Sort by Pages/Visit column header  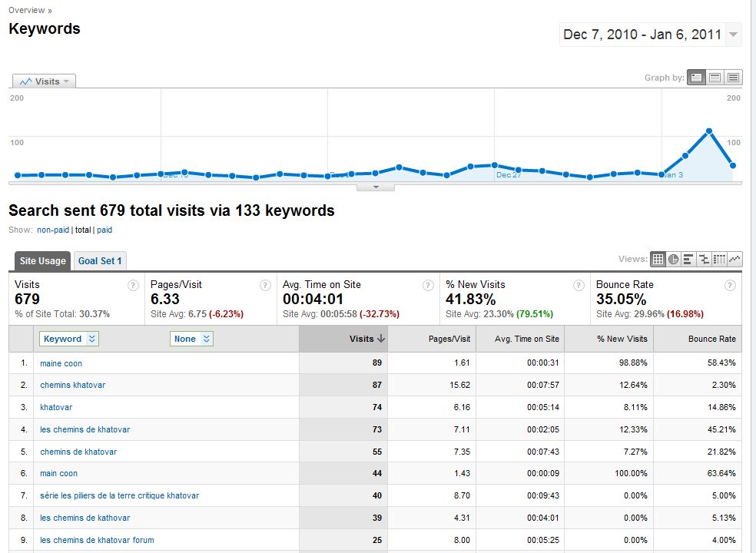[x=449, y=339]
